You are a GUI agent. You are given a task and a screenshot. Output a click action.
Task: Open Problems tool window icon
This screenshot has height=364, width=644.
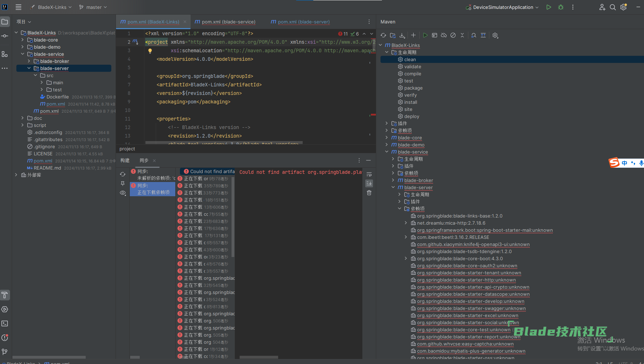pyautogui.click(x=5, y=337)
